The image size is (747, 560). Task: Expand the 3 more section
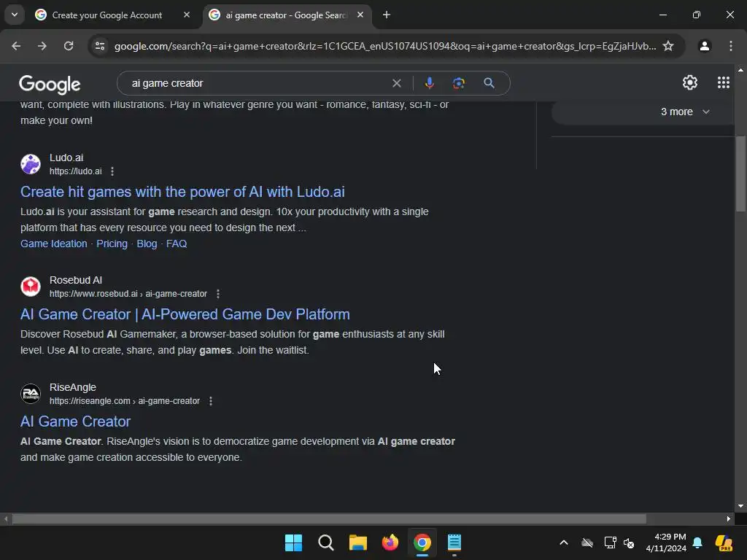click(x=685, y=112)
